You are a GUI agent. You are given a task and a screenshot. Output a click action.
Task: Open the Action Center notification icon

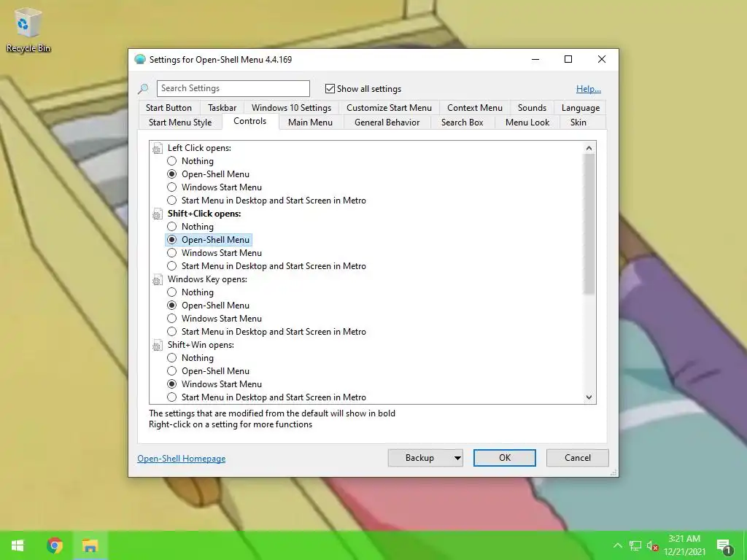[724, 546]
